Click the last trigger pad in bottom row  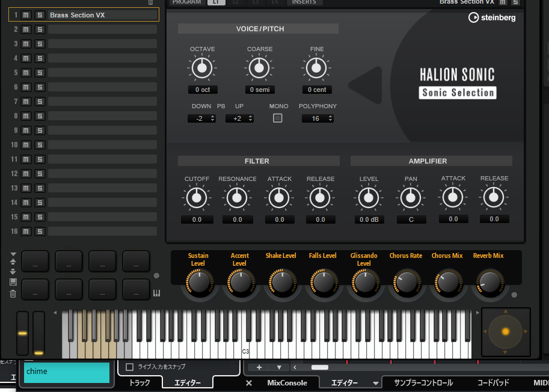tap(136, 289)
